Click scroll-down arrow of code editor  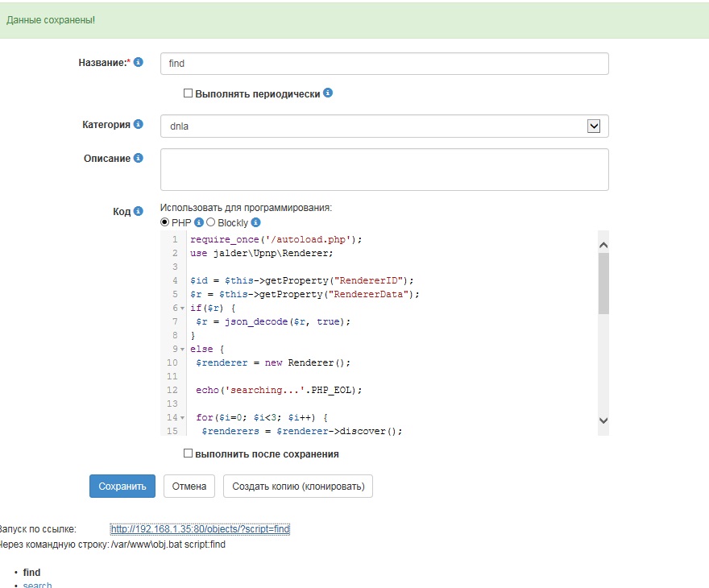point(603,420)
